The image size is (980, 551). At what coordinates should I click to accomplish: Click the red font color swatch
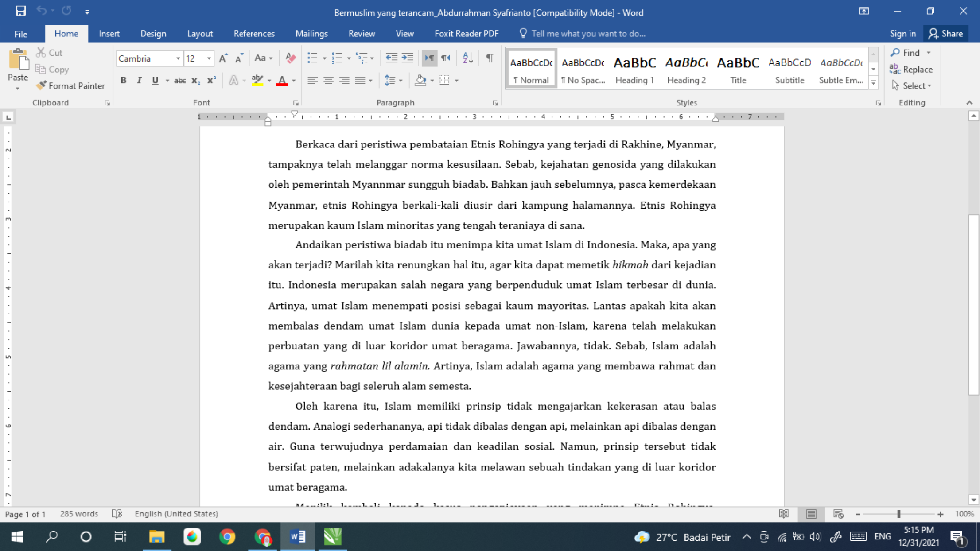click(x=282, y=81)
